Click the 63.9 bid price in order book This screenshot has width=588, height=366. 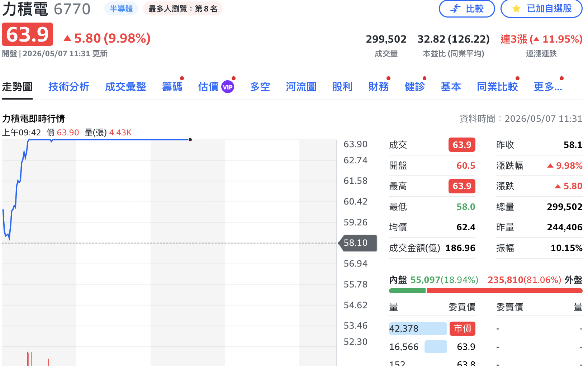466,347
